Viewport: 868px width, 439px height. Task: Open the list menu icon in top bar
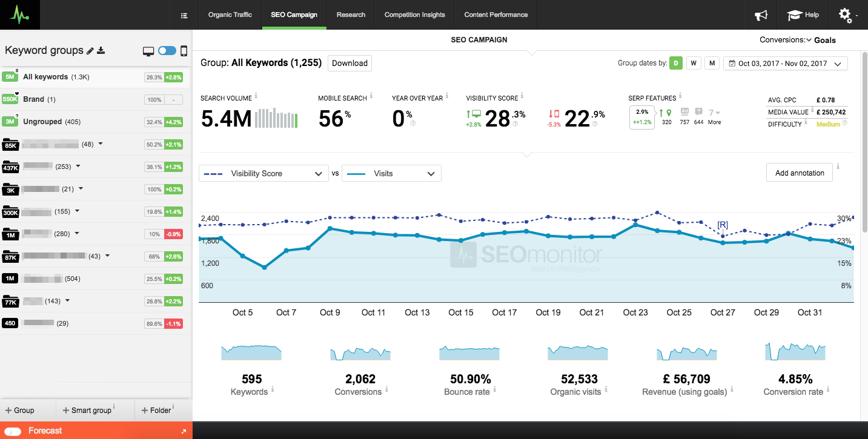point(184,15)
